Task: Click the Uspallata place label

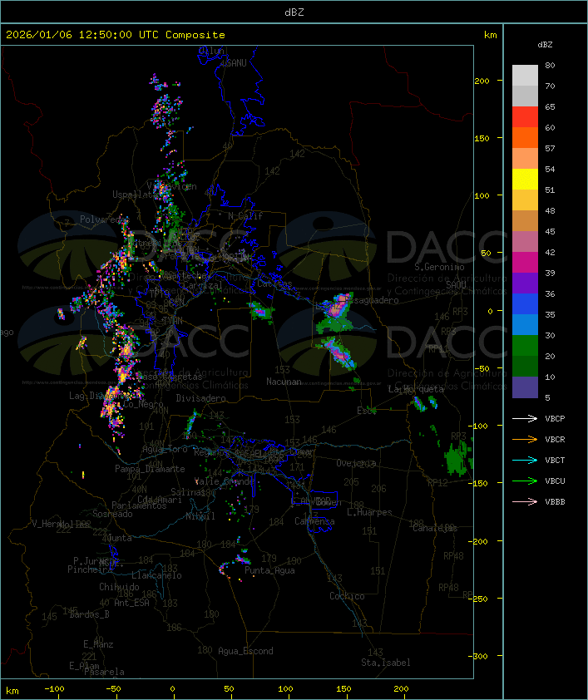Action: tap(134, 195)
